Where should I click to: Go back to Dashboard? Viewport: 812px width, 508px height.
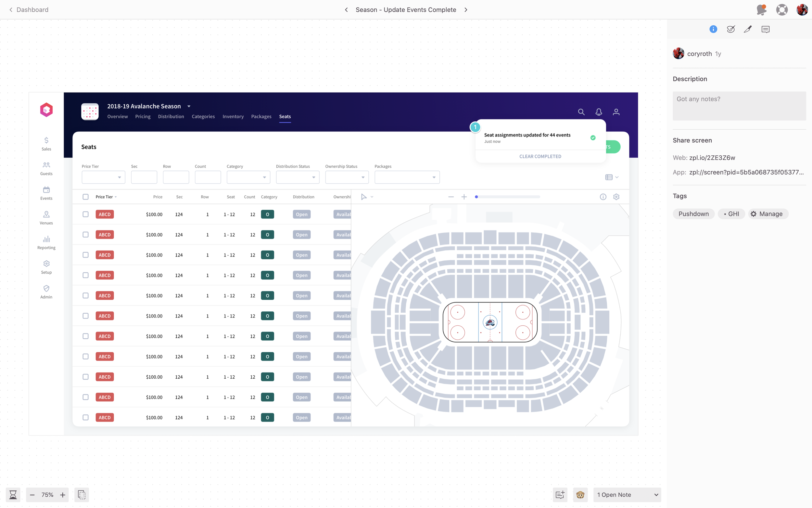29,10
